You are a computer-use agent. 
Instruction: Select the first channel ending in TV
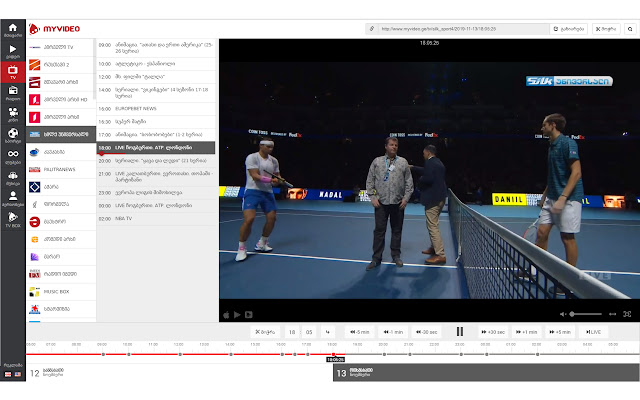point(61,47)
